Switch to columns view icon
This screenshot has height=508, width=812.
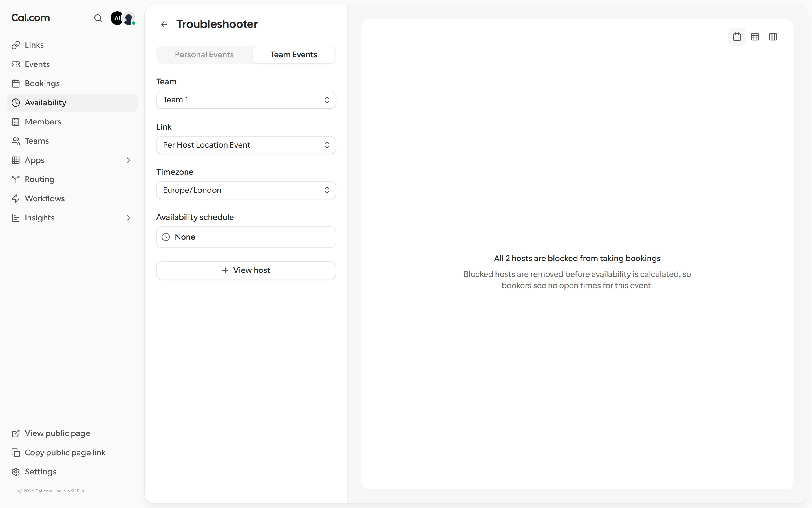tap(773, 37)
